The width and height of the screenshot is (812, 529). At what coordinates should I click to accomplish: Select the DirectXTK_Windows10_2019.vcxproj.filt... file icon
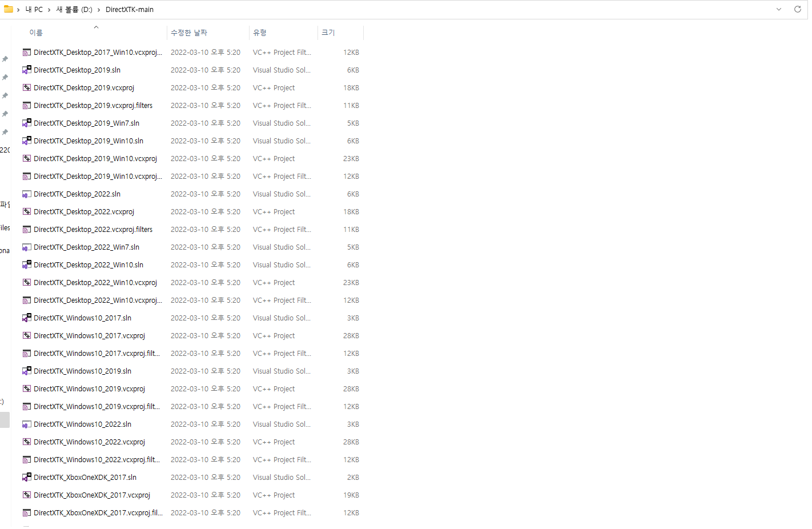tap(27, 407)
